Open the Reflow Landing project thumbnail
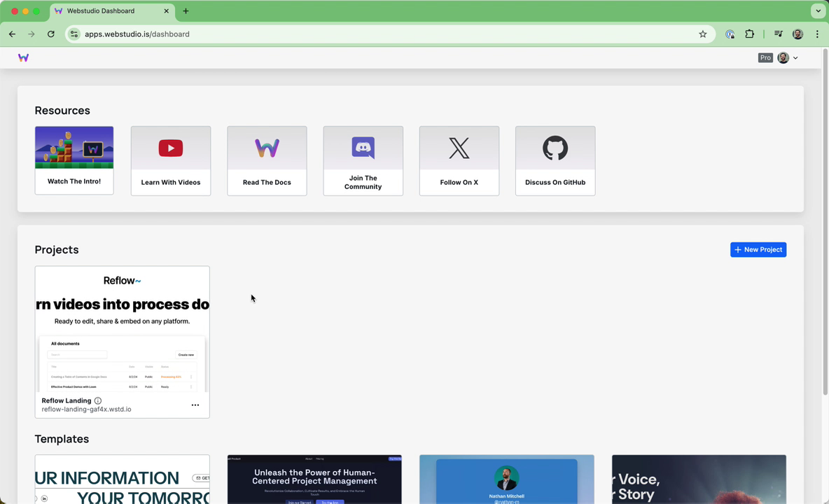 122,329
